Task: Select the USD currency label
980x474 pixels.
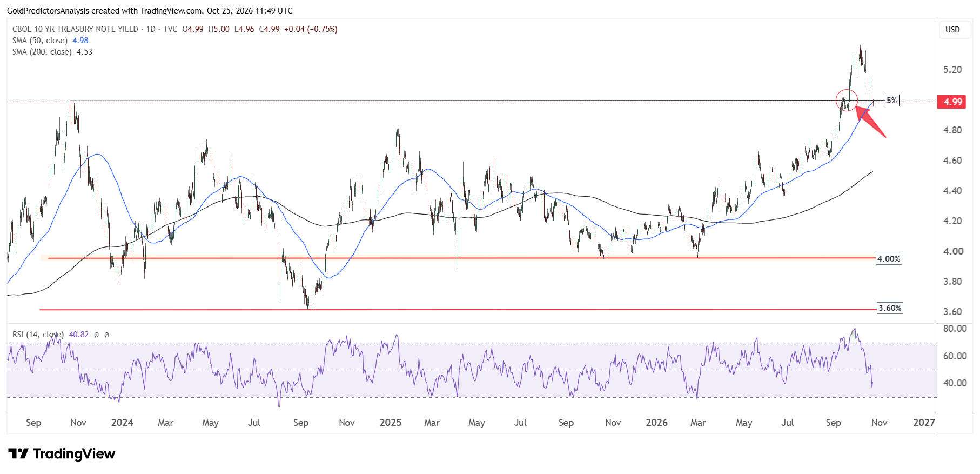Action: coord(952,30)
